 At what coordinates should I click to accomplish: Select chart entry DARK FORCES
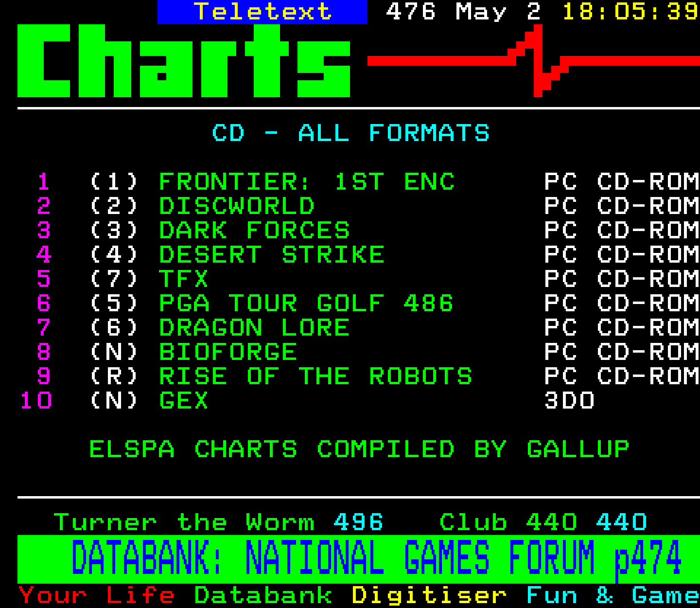click(254, 231)
